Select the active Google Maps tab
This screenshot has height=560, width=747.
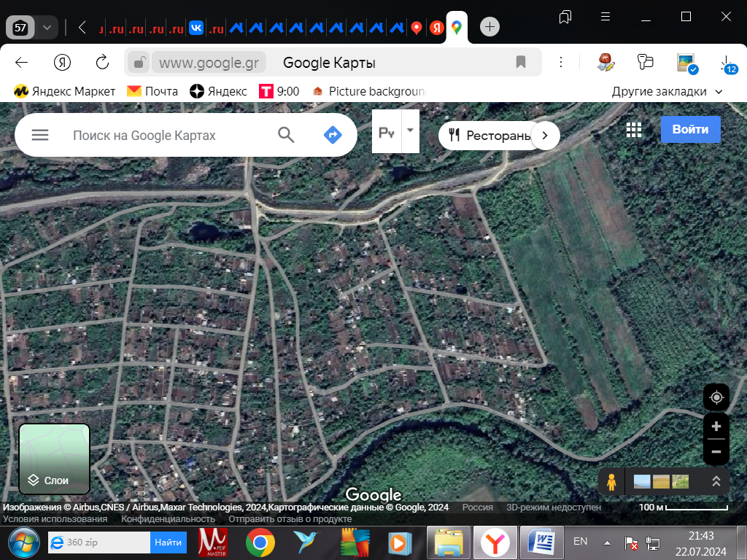(457, 28)
